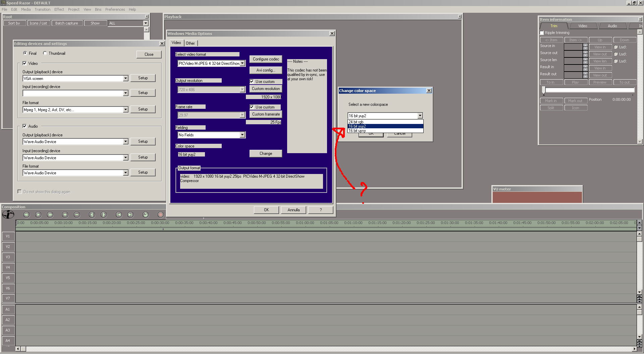Select 24 bit rgb in the list
Screen dimensions: 644x354
click(385, 122)
